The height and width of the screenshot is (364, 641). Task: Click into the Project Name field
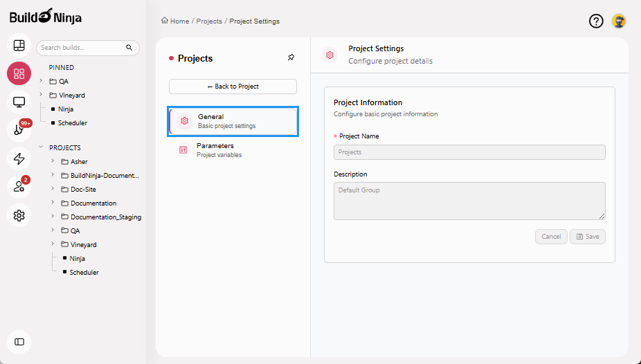[469, 152]
